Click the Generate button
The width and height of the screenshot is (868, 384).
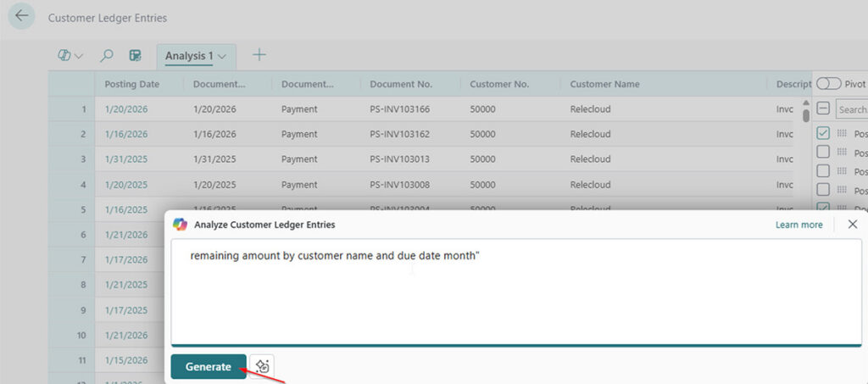point(209,367)
